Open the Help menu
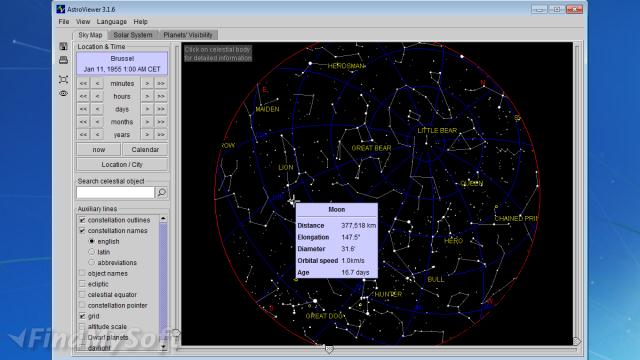This screenshot has width=640, height=360. tap(140, 22)
